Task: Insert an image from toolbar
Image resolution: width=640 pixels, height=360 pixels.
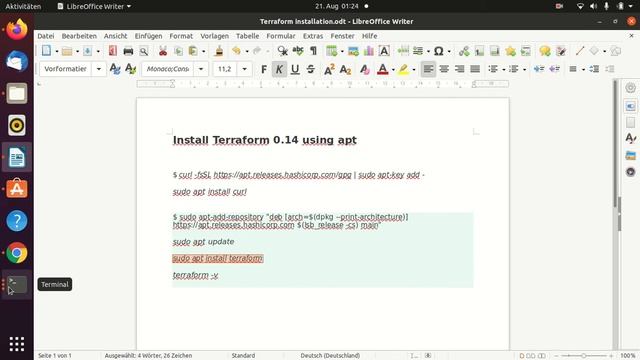Action: (353, 51)
